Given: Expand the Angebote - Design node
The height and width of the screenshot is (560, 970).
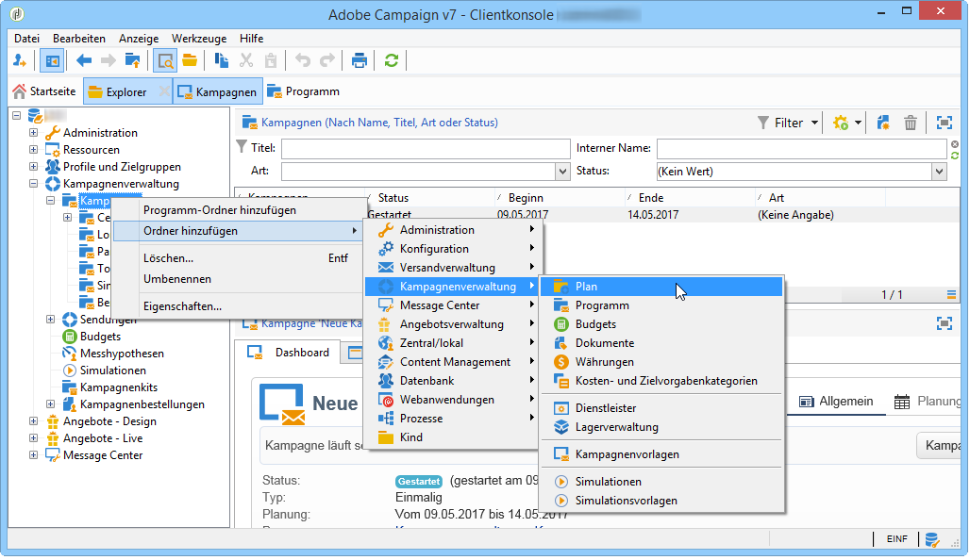Looking at the screenshot, I should coord(33,420).
